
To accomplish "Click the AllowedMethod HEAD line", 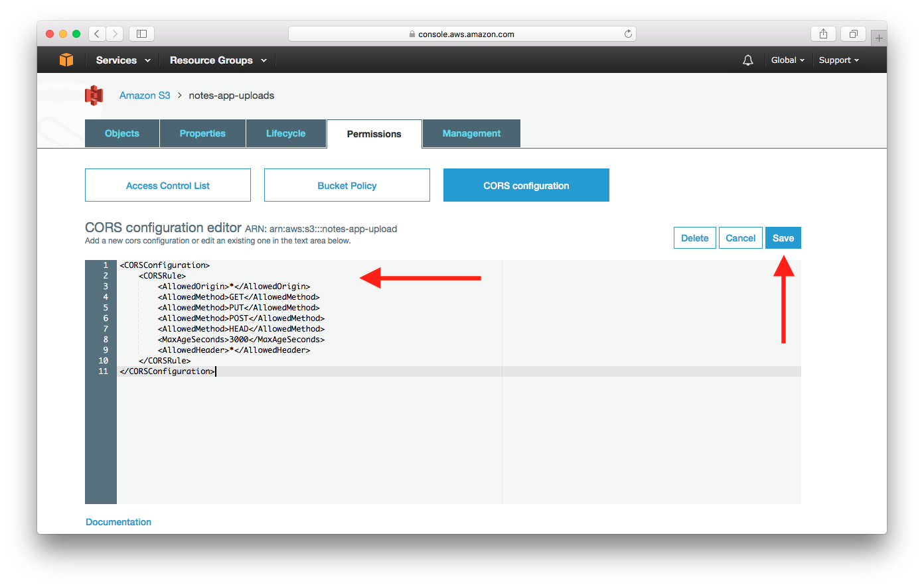I will point(242,329).
